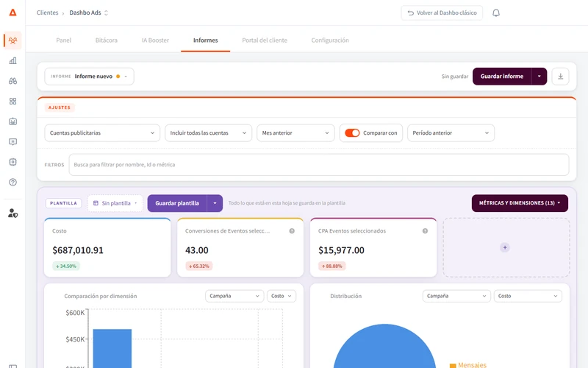The width and height of the screenshot is (588, 368).
Task: Click the filter search input field
Action: 319,164
